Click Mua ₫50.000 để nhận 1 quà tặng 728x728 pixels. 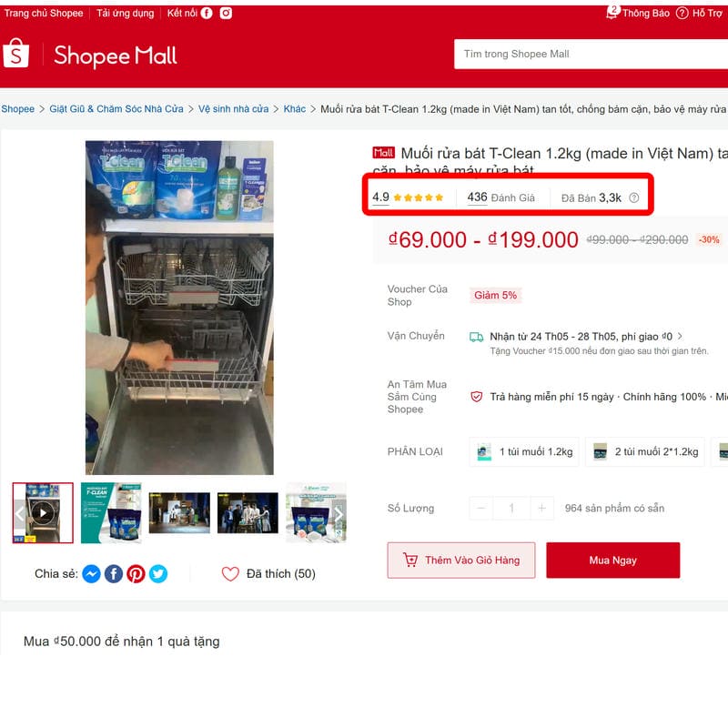coord(122,642)
